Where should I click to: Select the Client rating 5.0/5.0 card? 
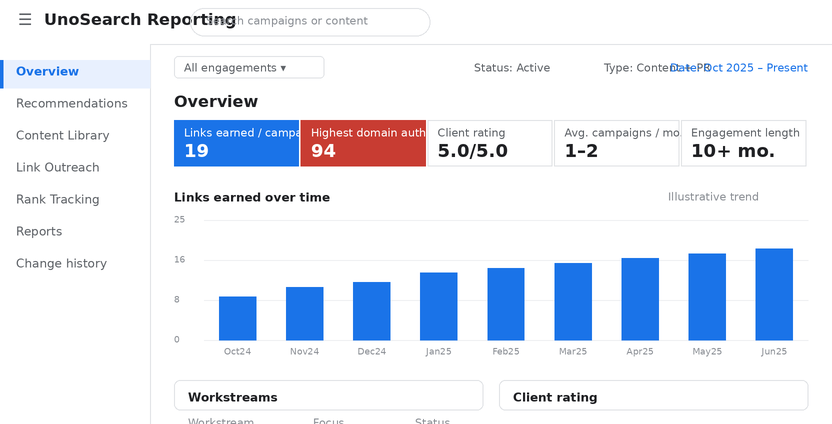tap(490, 143)
